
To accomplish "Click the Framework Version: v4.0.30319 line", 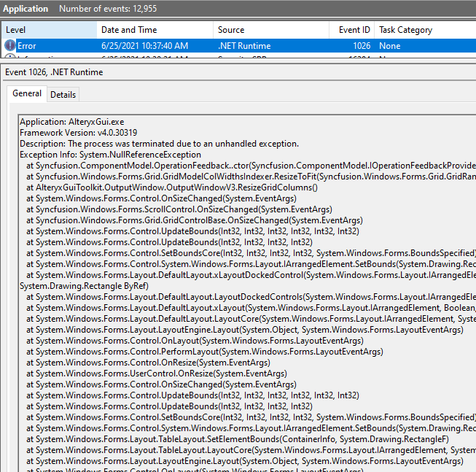I will pos(78,133).
